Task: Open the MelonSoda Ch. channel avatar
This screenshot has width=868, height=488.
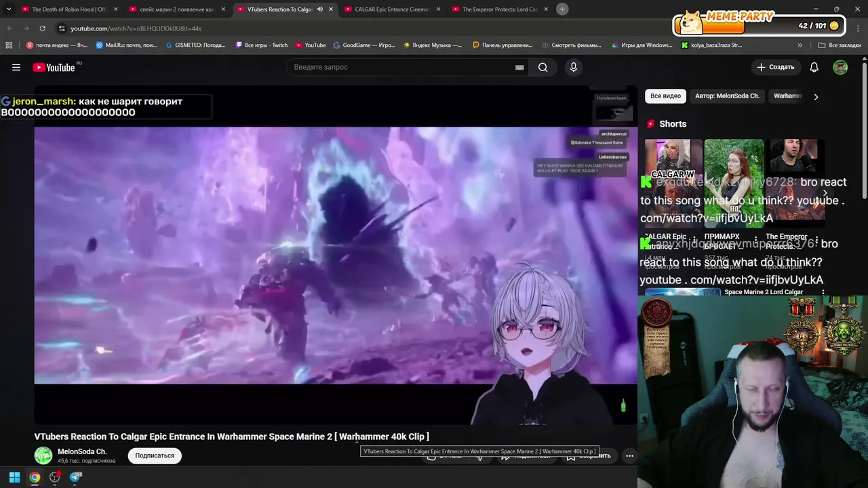Action: click(x=43, y=455)
